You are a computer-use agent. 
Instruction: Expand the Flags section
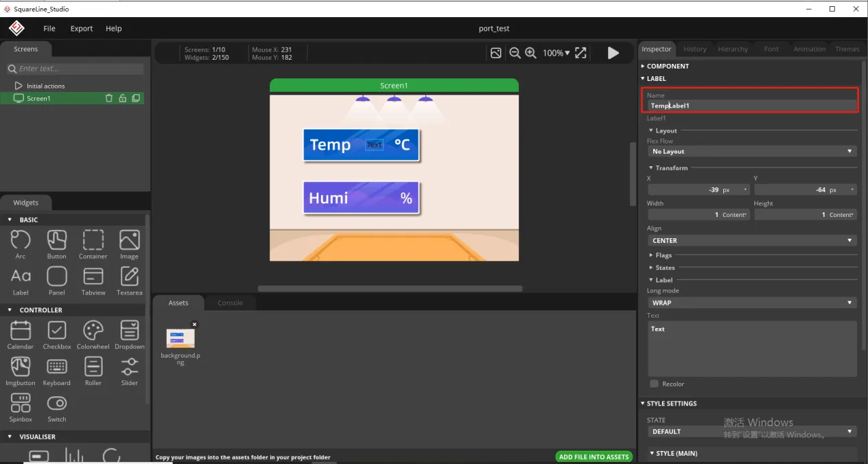coord(663,255)
